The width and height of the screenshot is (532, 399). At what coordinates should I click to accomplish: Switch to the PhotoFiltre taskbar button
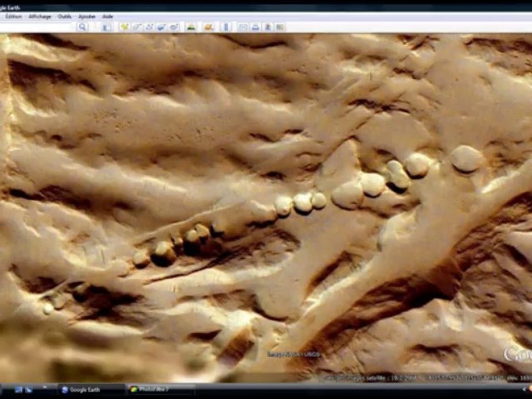(161, 390)
